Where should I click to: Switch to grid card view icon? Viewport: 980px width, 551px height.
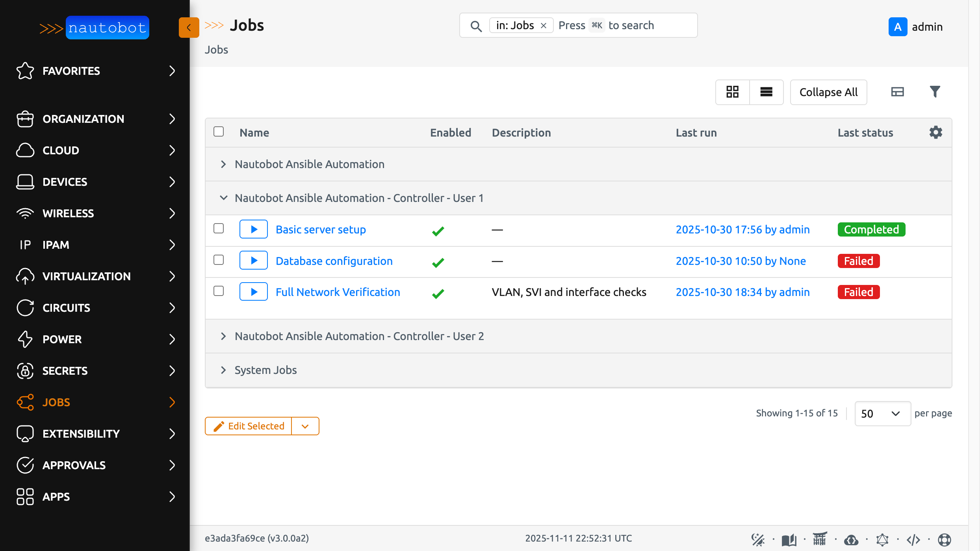point(732,92)
